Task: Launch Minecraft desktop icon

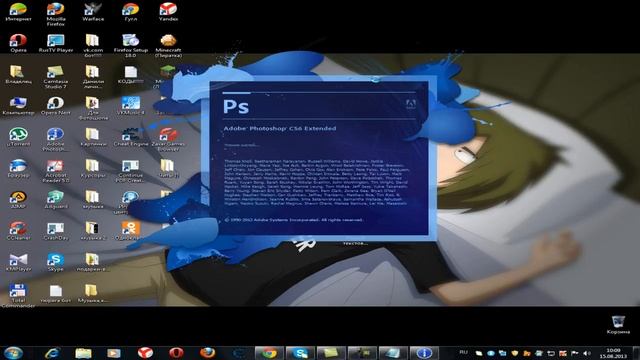Action: [x=168, y=45]
